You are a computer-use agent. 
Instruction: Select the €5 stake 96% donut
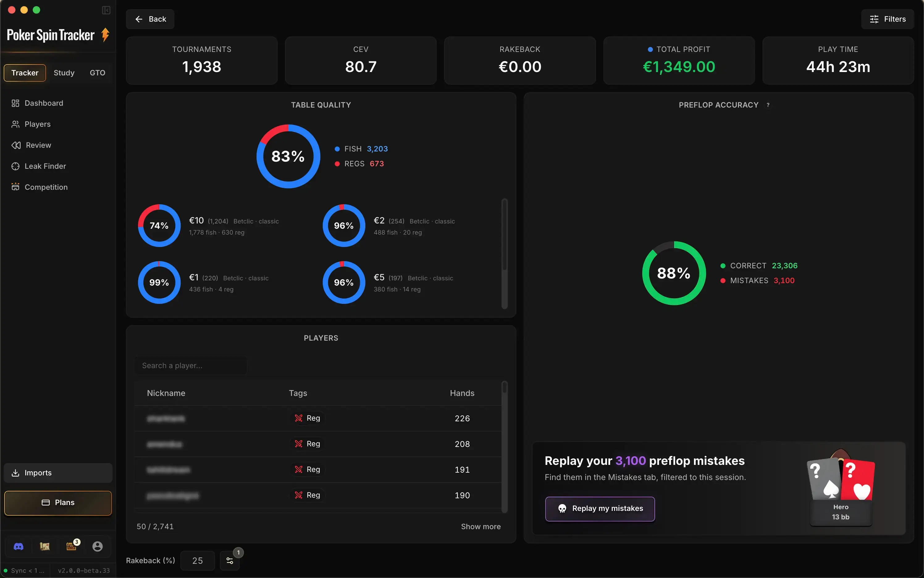click(x=344, y=283)
